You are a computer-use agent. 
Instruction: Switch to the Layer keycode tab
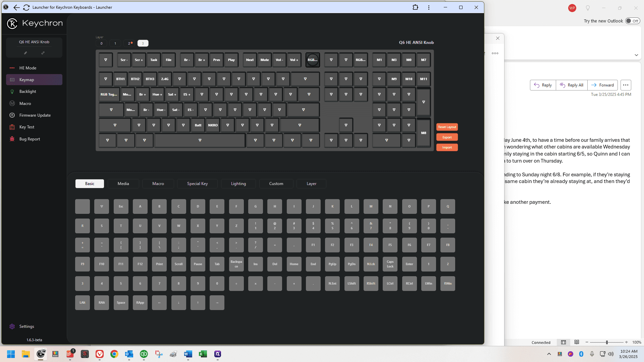pos(312,184)
